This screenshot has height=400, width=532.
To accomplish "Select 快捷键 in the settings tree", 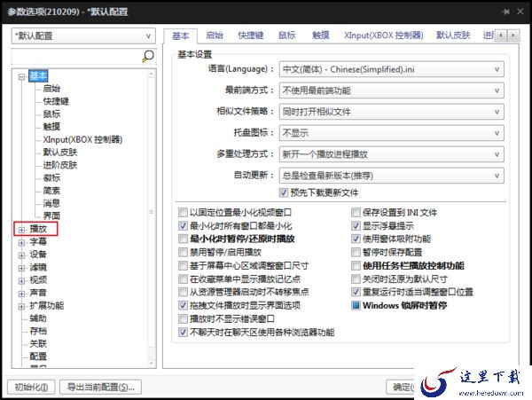I will (56, 101).
